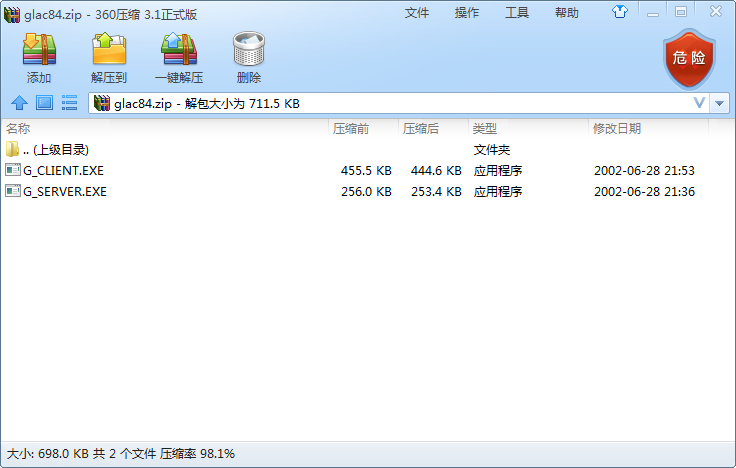The image size is (736, 468).
Task: Click the 文件夹 type cell
Action: (x=491, y=150)
